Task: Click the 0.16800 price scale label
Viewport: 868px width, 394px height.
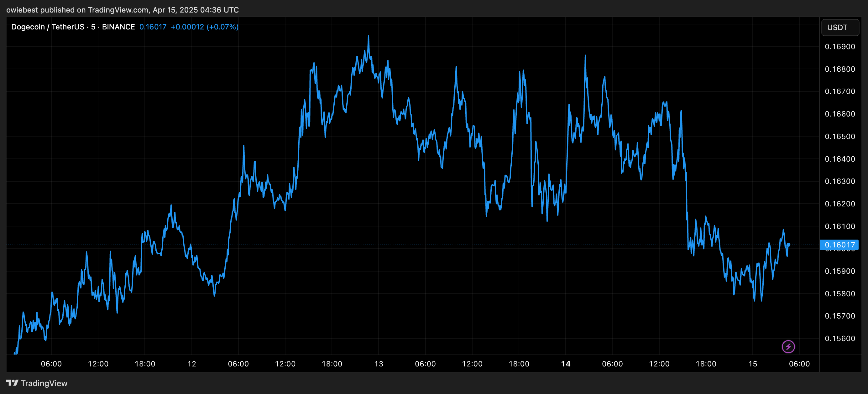Action: click(x=840, y=69)
